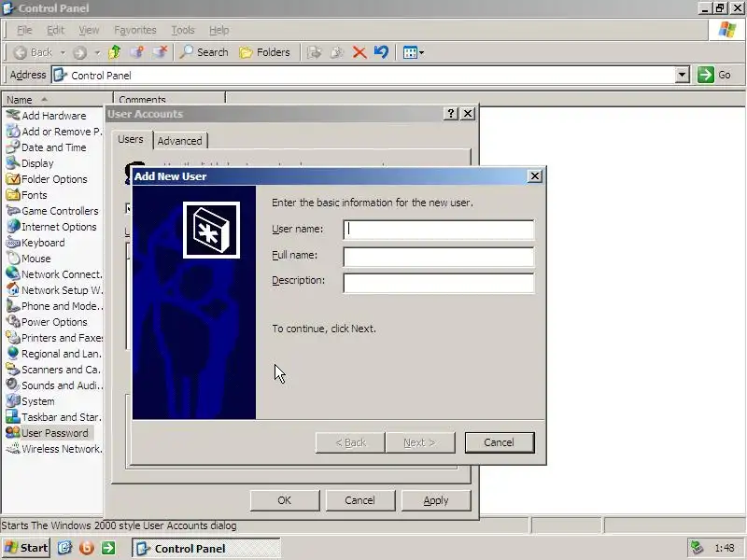Click User Accounts help question button

click(x=451, y=113)
